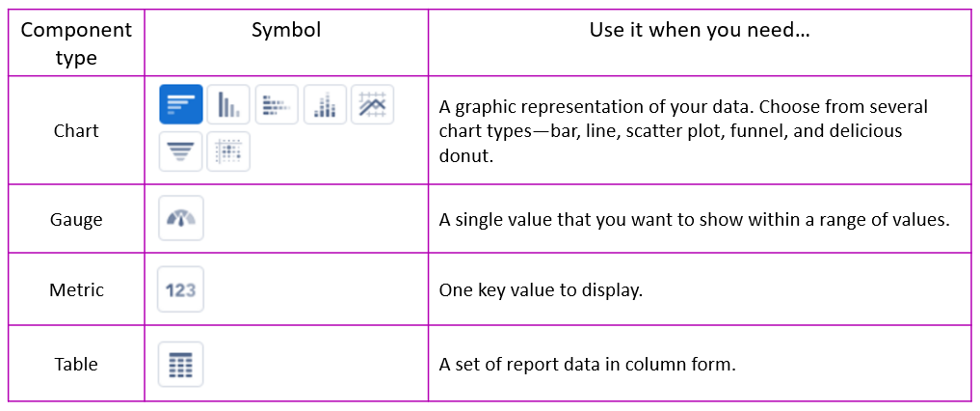Choose the vertical bar chart icon
Image resolution: width=980 pixels, height=411 pixels.
[228, 104]
